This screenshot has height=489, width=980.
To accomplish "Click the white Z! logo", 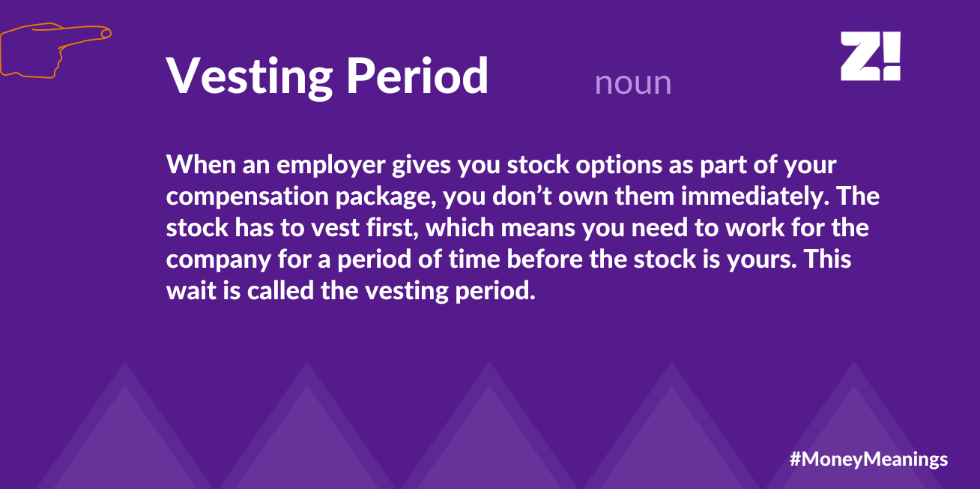I will pyautogui.click(x=870, y=56).
